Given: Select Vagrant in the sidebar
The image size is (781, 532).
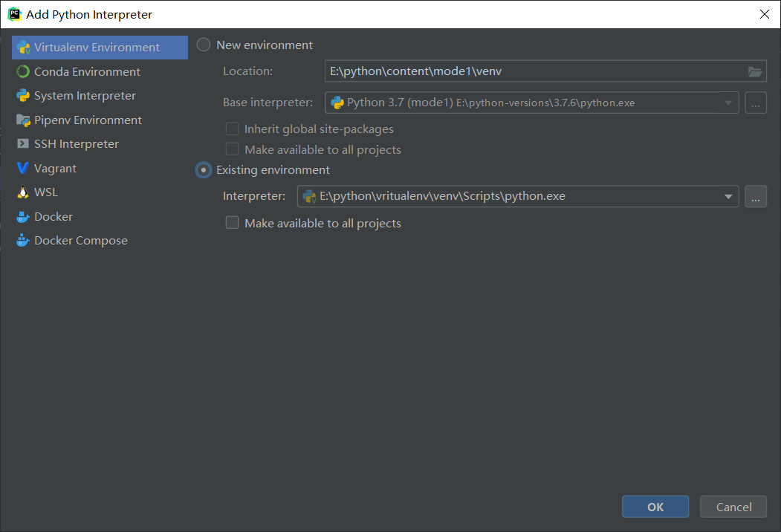Looking at the screenshot, I should [100, 169].
